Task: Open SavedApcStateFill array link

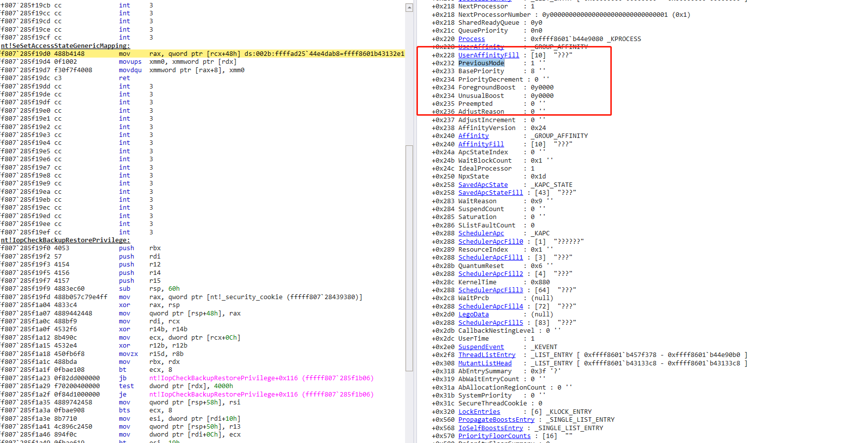Action: pyautogui.click(x=490, y=193)
